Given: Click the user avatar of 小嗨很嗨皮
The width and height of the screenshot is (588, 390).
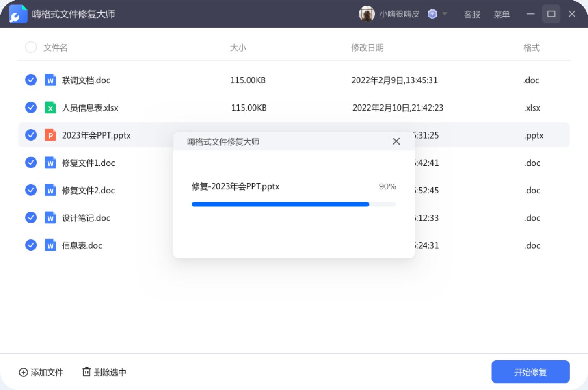Looking at the screenshot, I should coord(366,14).
